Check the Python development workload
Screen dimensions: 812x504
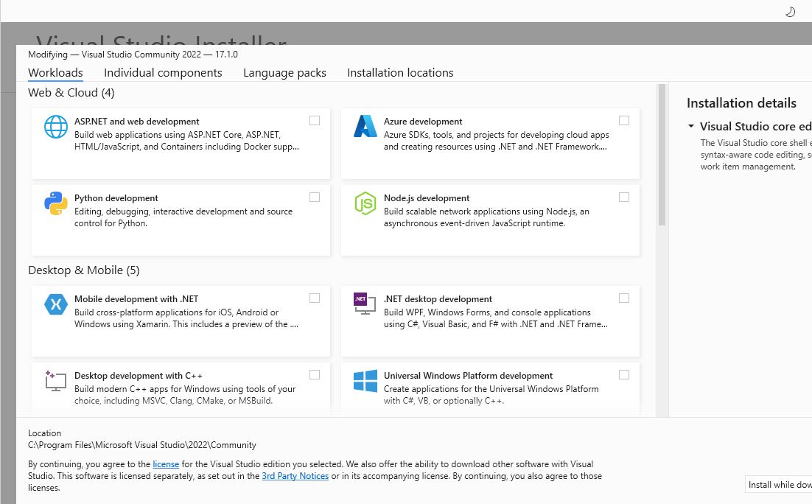coord(315,197)
